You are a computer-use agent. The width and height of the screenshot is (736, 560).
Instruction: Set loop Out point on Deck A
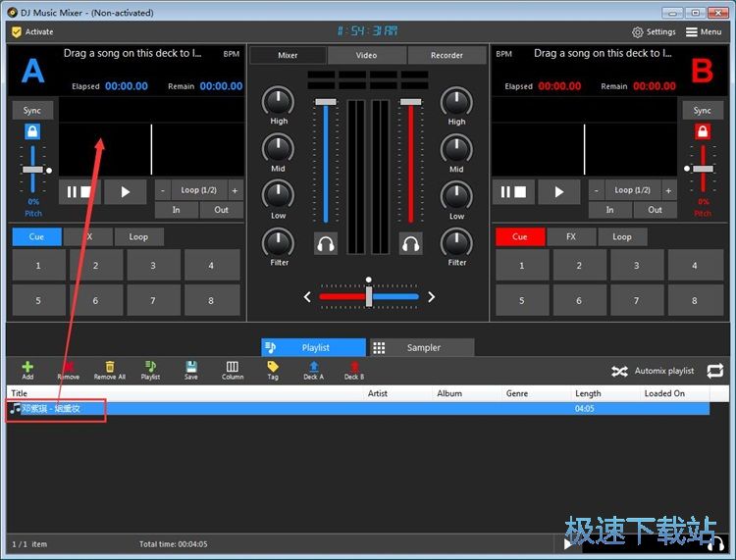pos(222,210)
